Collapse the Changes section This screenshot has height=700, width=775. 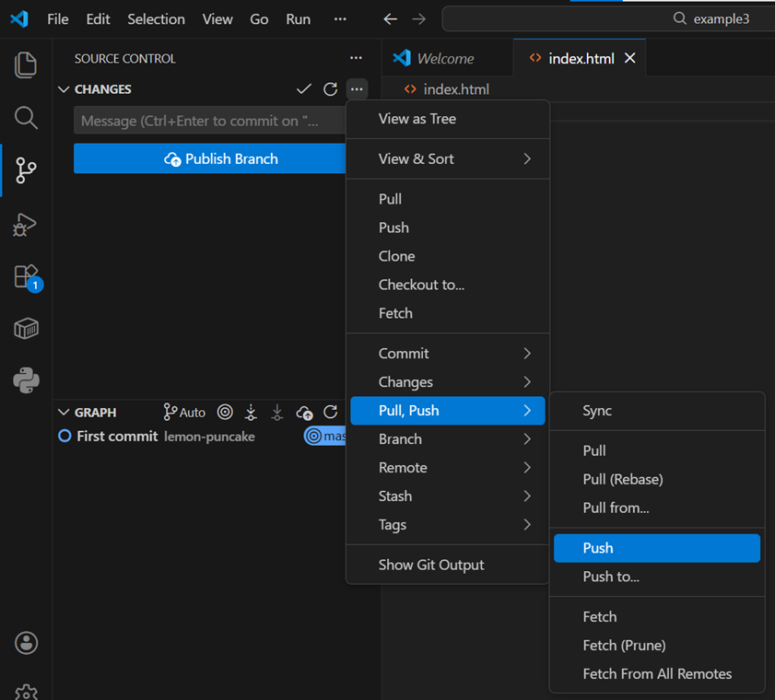64,89
